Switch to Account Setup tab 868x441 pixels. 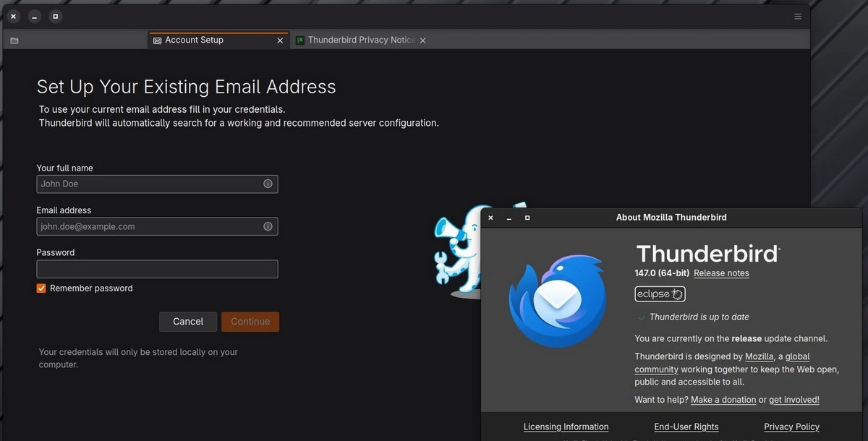pyautogui.click(x=218, y=40)
